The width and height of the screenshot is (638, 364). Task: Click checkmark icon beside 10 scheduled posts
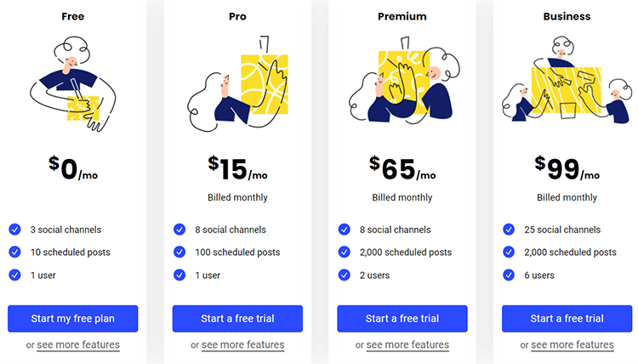pos(14,253)
